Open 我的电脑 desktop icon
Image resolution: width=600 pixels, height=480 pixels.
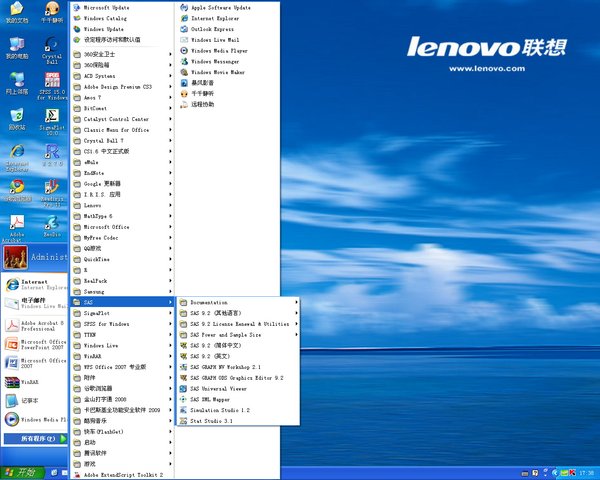(x=16, y=47)
